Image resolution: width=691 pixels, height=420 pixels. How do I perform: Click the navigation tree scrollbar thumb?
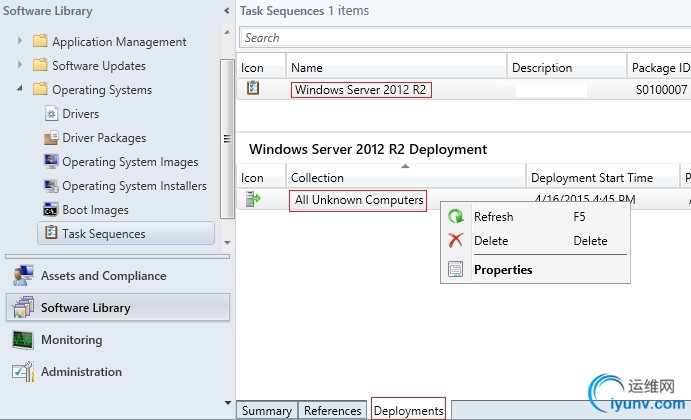click(227, 138)
